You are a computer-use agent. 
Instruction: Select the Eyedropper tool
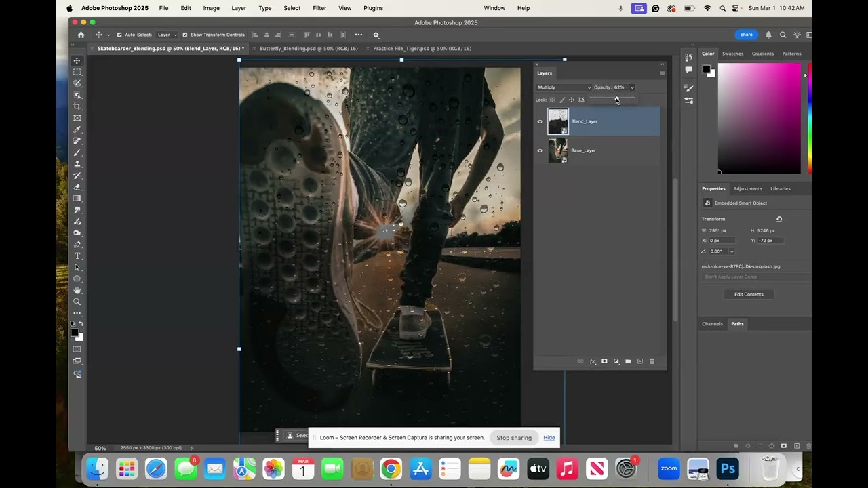77,129
